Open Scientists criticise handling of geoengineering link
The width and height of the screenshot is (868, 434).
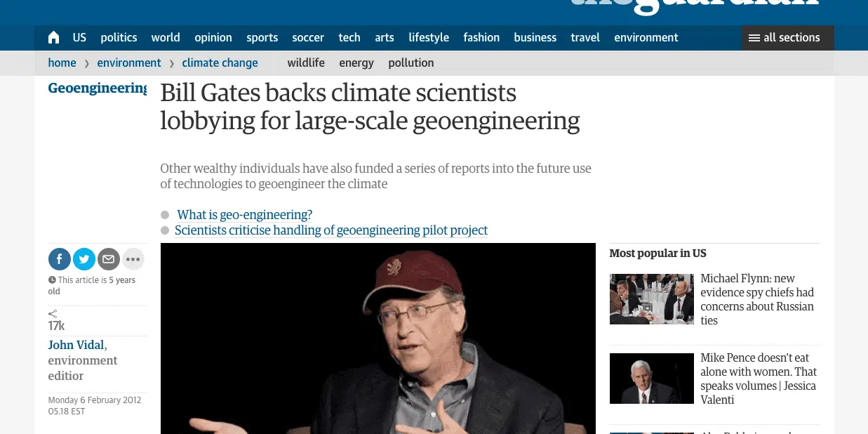(330, 230)
